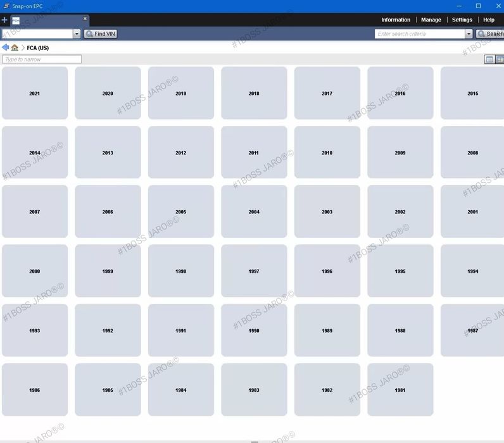
Task: Open the VIN dropdown arrow
Action: click(x=77, y=34)
